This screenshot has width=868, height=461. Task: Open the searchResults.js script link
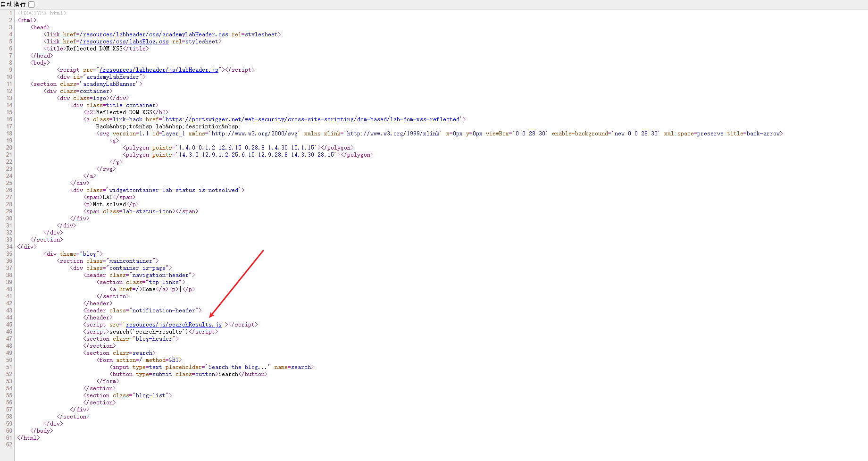click(173, 324)
